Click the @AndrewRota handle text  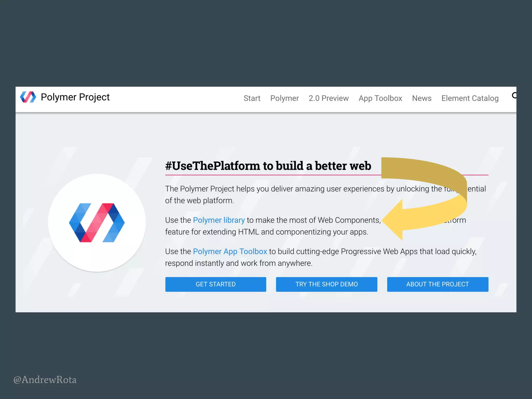(45, 380)
